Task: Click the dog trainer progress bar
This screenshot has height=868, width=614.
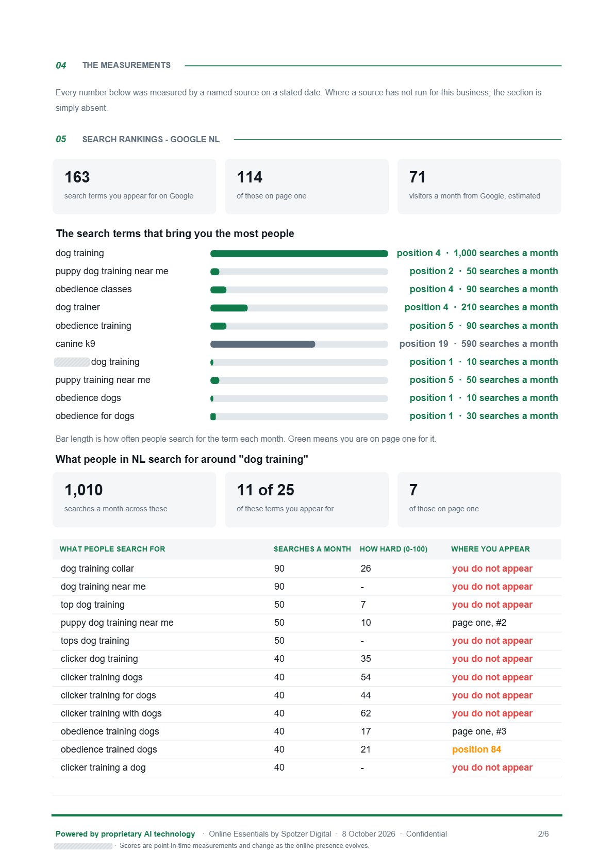Action: coord(299,308)
